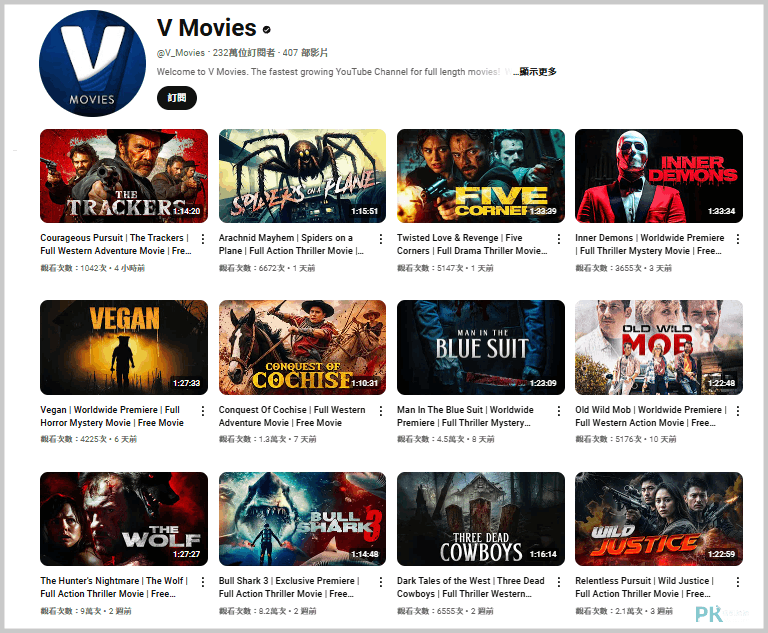Open more options for Inner Demons video

tap(737, 239)
